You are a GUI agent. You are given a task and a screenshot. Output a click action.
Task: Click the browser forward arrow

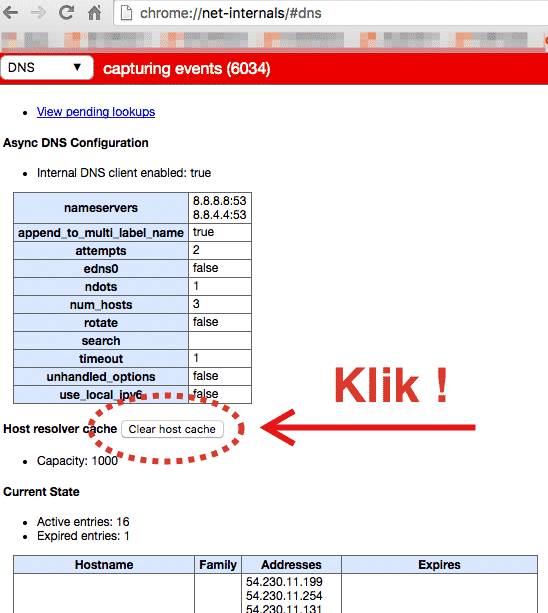point(38,13)
